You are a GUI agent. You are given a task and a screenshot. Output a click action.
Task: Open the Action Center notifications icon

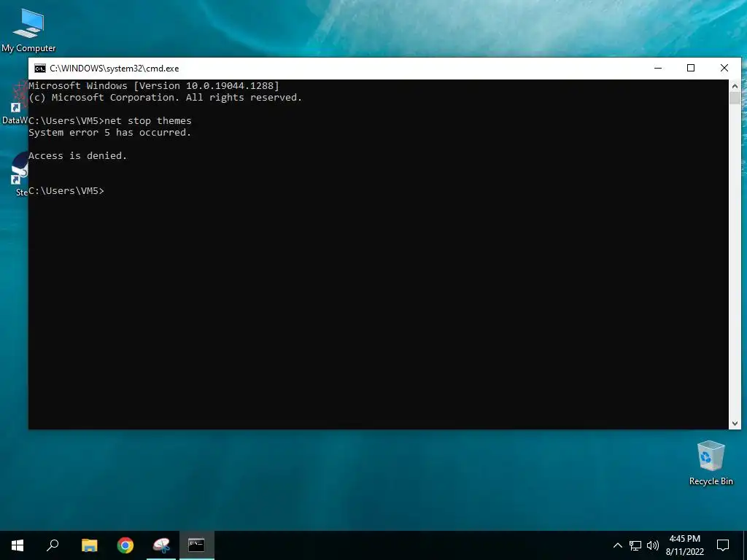pyautogui.click(x=723, y=545)
